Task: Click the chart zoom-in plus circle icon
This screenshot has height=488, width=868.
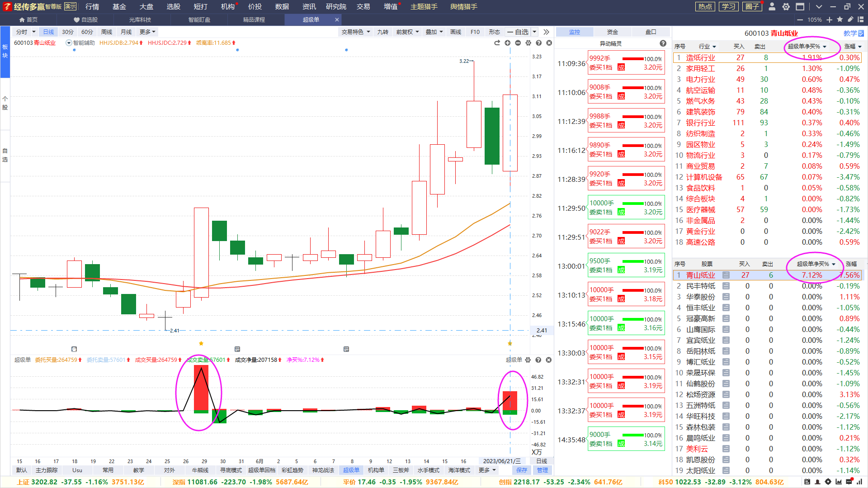Action: coord(508,43)
